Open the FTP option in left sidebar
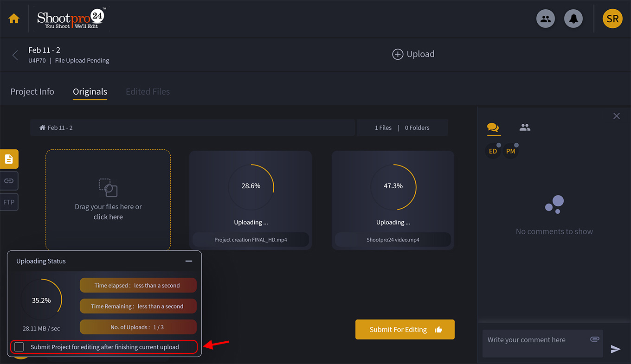Screen dimensions: 631x364 9,202
